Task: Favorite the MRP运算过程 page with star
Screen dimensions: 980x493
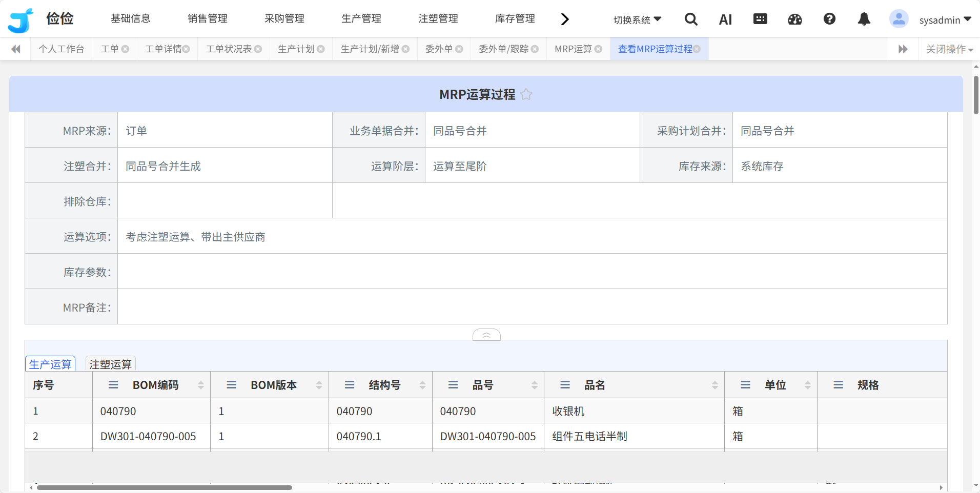Action: point(526,94)
